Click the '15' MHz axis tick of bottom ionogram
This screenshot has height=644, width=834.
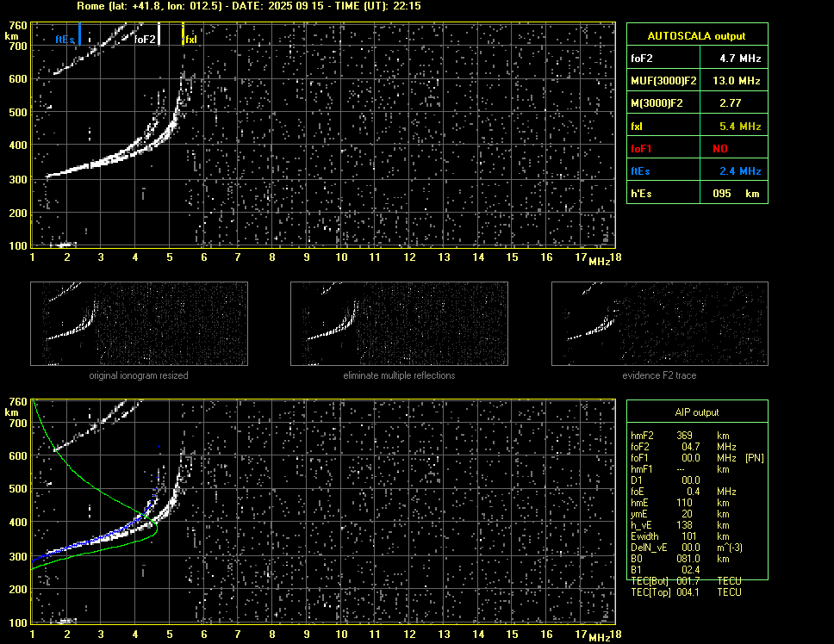(x=512, y=634)
